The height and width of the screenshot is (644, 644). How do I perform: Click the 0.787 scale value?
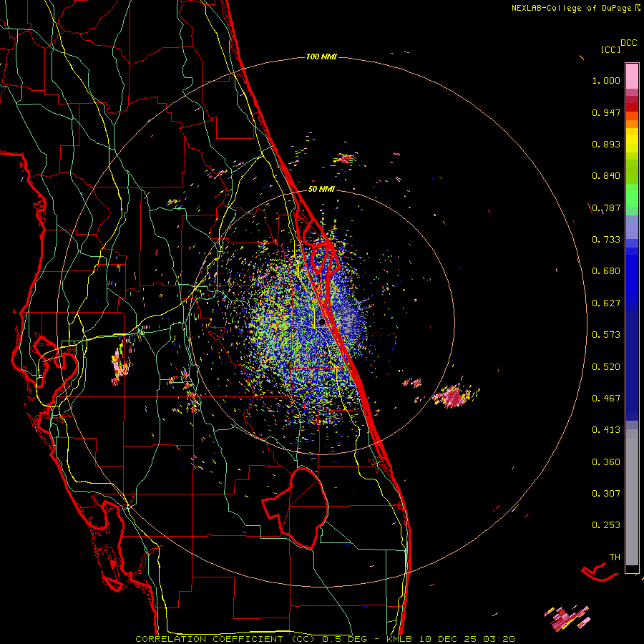click(x=606, y=208)
